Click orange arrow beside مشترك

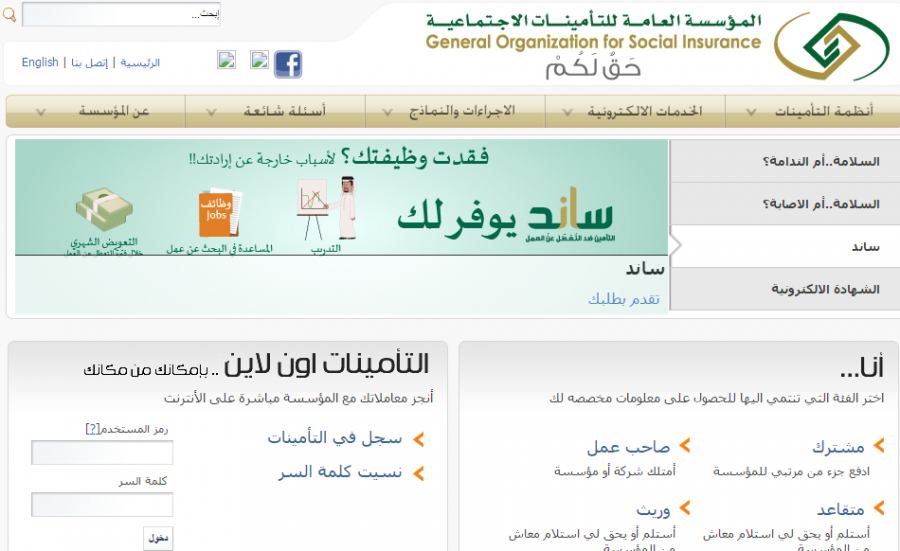pyautogui.click(x=881, y=446)
